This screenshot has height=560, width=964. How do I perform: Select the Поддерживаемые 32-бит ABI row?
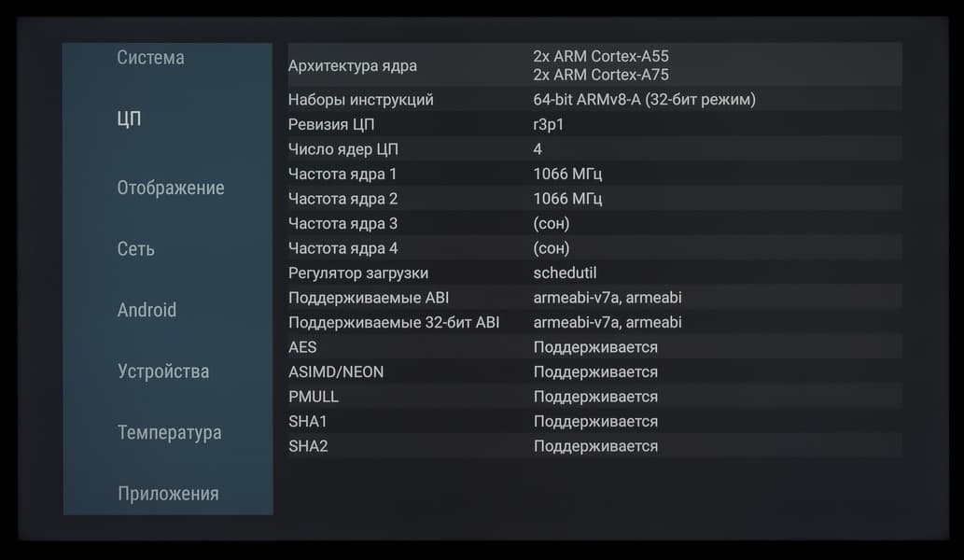tap(594, 322)
